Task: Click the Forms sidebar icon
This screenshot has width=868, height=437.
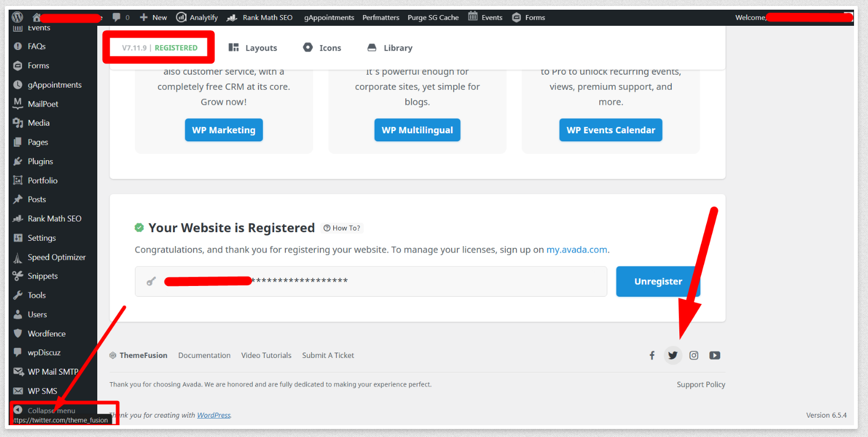Action: 18,66
